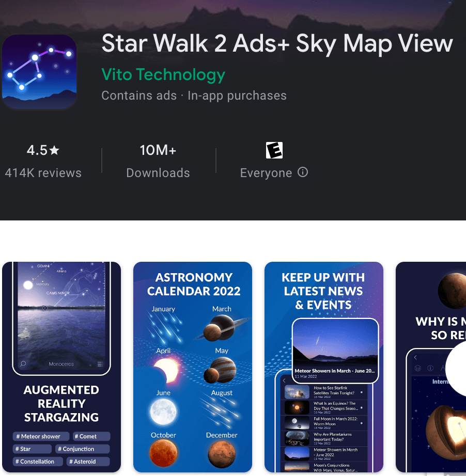Screen dimensions: 466x476
Task: Click the Everyone rating info icon
Action: click(x=303, y=172)
